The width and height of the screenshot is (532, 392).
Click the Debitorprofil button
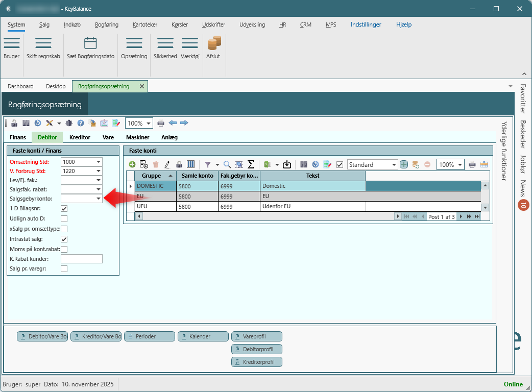(256, 349)
